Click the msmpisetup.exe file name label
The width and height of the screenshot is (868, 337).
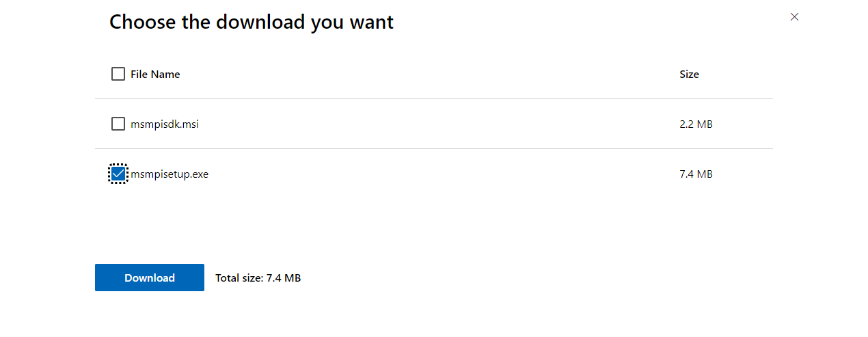[x=169, y=174]
